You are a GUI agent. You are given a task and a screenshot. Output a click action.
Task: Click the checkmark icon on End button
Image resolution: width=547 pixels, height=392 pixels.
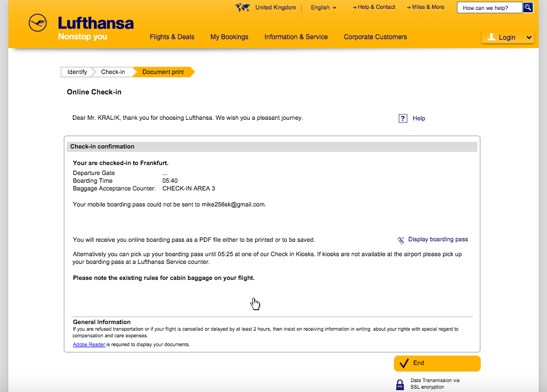point(404,363)
